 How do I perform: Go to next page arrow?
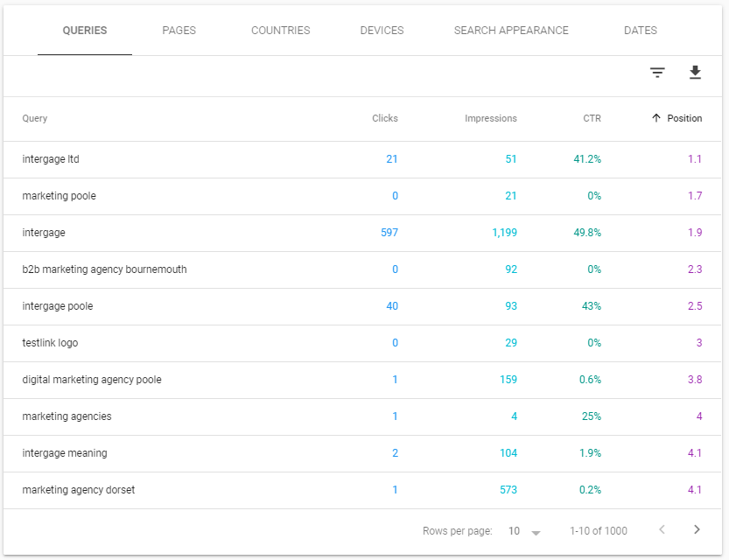coord(697,529)
